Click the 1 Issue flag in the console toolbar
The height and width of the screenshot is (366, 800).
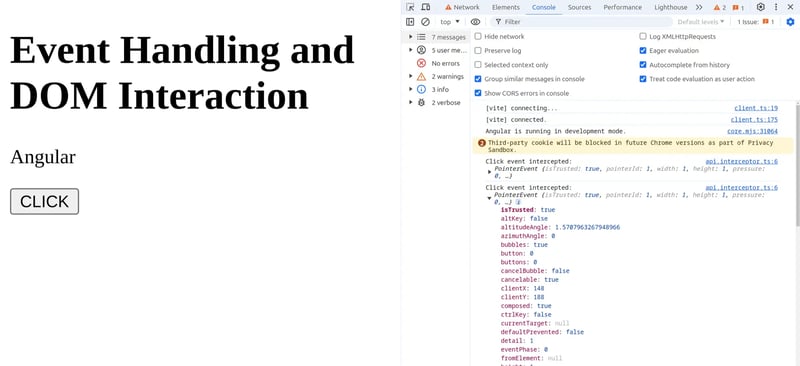pyautogui.click(x=756, y=22)
